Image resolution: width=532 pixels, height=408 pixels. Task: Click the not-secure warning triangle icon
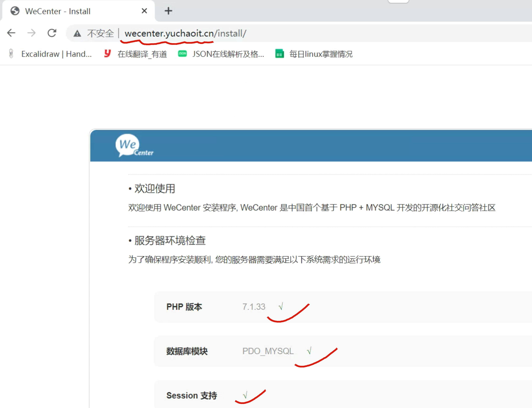tap(77, 33)
